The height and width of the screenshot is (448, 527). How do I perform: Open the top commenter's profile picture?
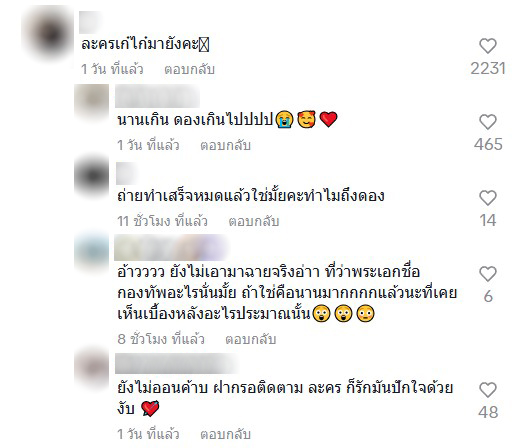click(49, 33)
